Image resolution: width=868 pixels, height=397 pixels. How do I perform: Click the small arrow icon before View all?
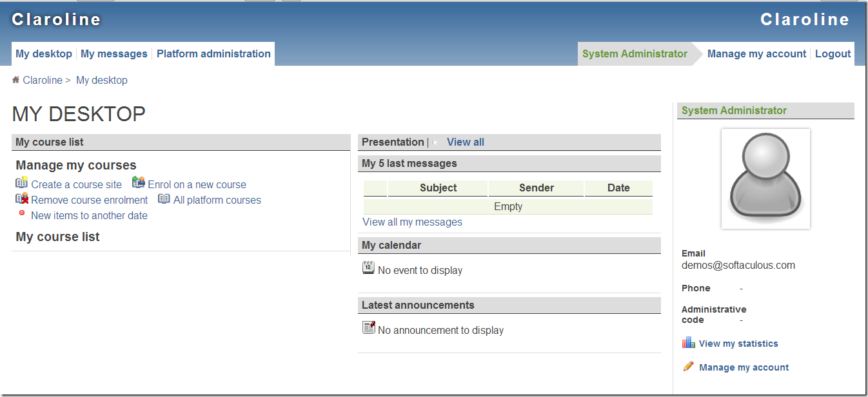click(436, 142)
